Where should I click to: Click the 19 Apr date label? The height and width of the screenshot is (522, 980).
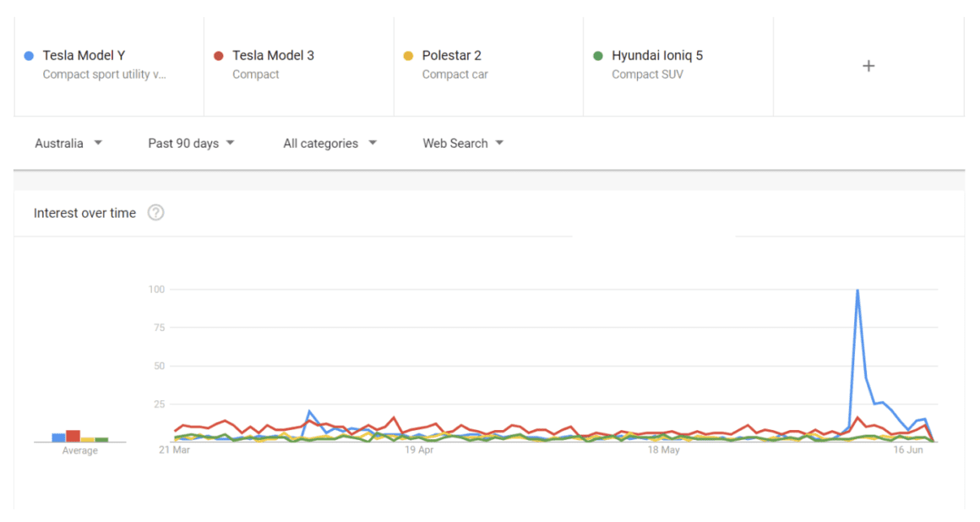point(419,450)
